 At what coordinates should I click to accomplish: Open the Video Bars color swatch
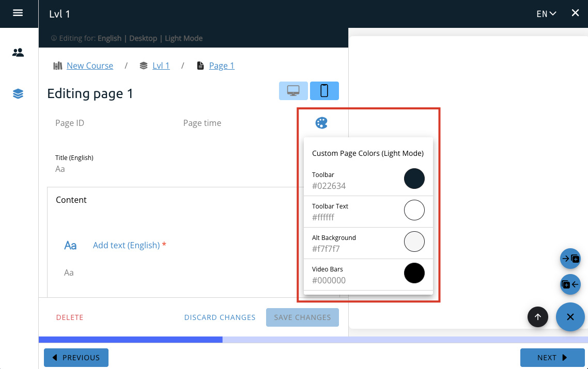(414, 273)
